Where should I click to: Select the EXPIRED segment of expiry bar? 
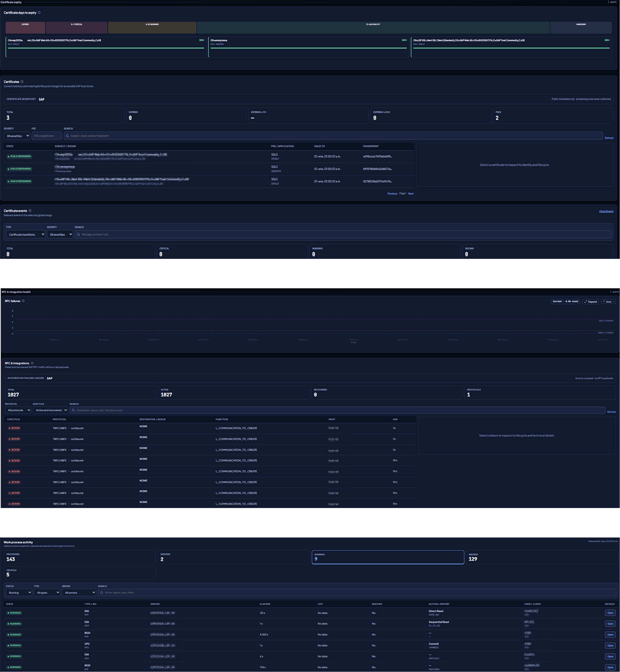click(x=25, y=27)
